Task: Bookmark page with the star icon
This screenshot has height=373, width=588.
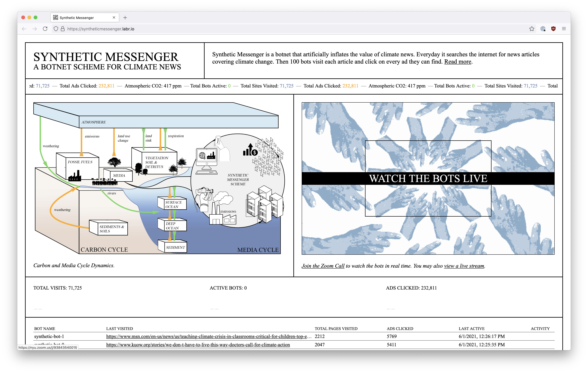Action: point(532,29)
